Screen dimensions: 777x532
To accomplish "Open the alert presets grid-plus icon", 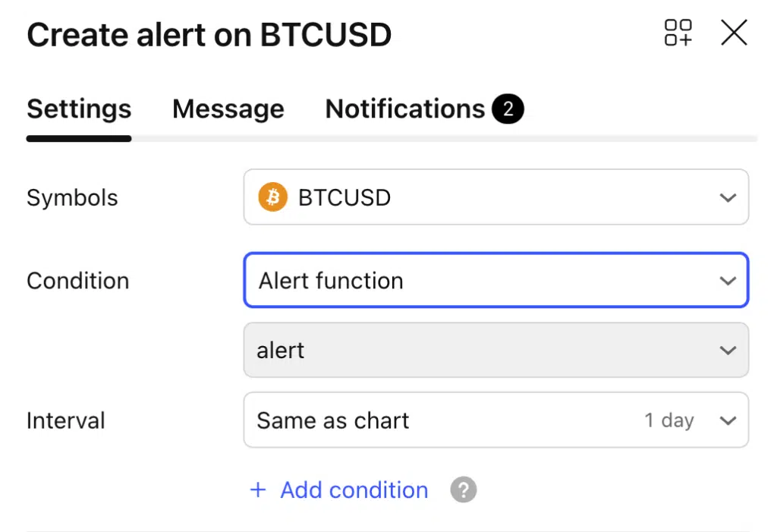I will coord(678,33).
